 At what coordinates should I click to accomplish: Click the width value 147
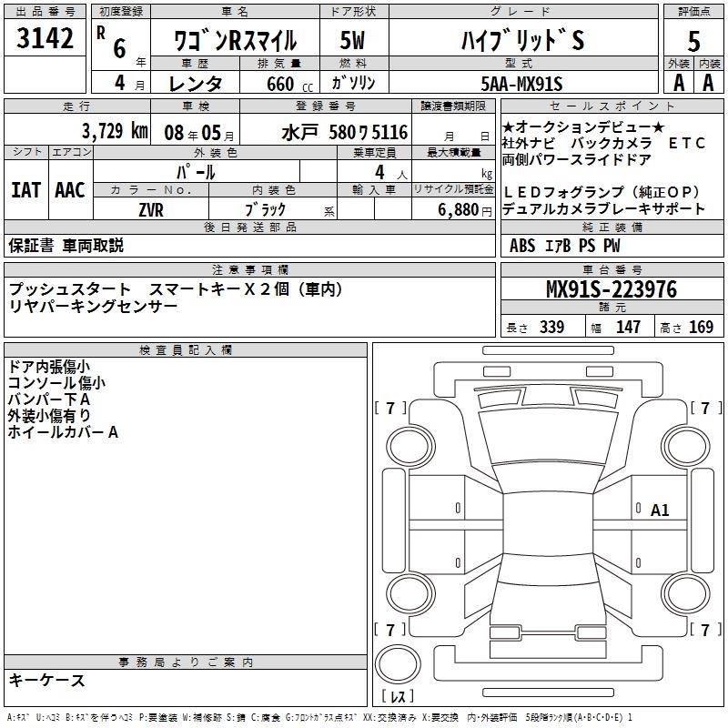tap(628, 327)
